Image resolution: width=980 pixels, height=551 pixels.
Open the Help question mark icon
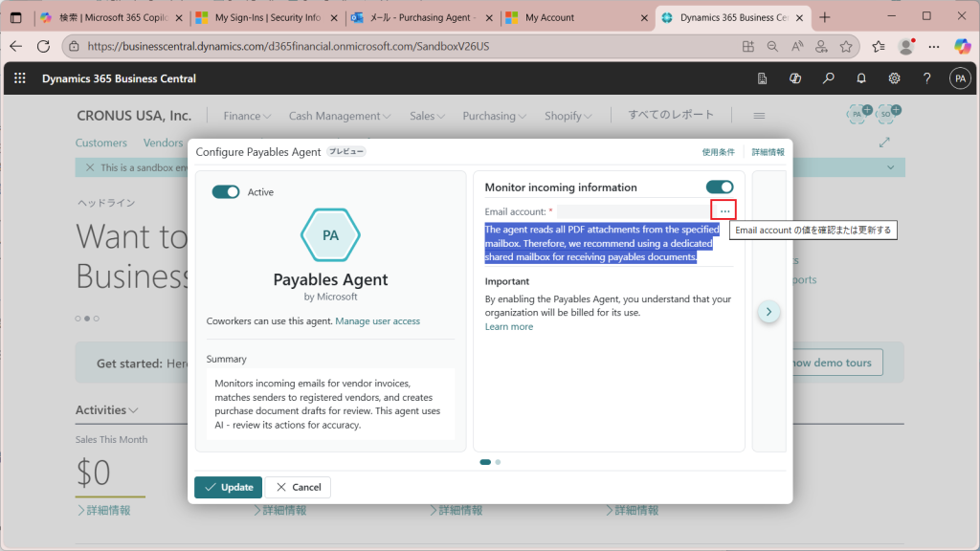click(x=926, y=78)
